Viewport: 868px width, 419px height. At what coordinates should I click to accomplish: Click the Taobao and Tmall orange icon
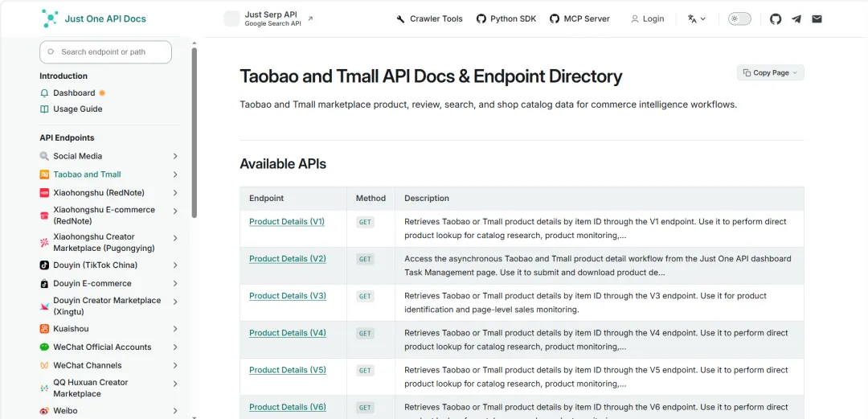[x=44, y=175]
